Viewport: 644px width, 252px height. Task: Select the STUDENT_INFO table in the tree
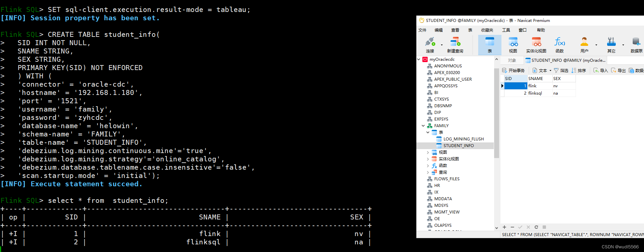pos(459,146)
